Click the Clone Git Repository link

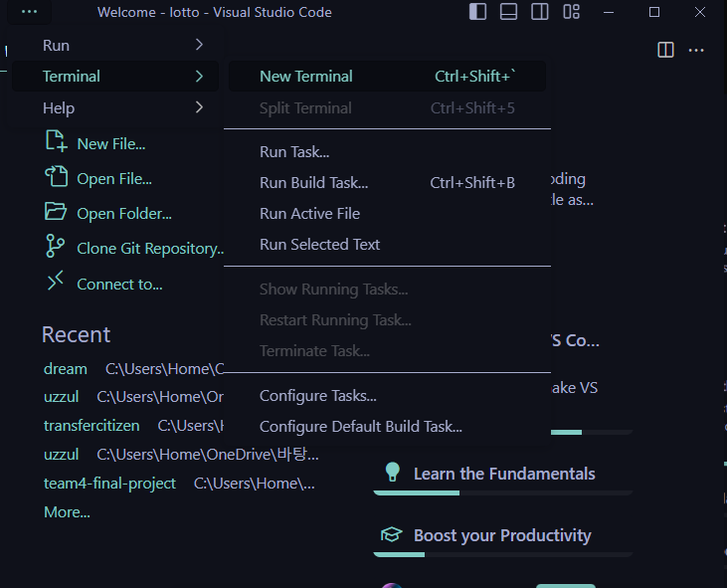(150, 248)
